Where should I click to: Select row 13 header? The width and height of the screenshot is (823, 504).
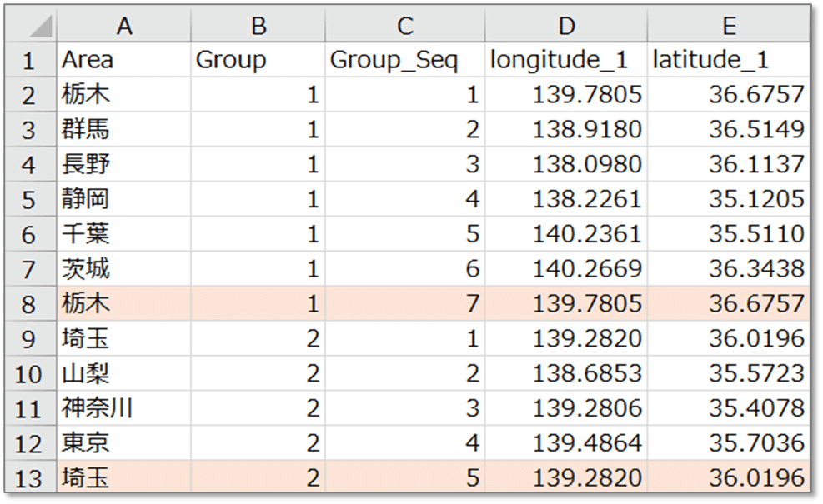[x=31, y=477]
